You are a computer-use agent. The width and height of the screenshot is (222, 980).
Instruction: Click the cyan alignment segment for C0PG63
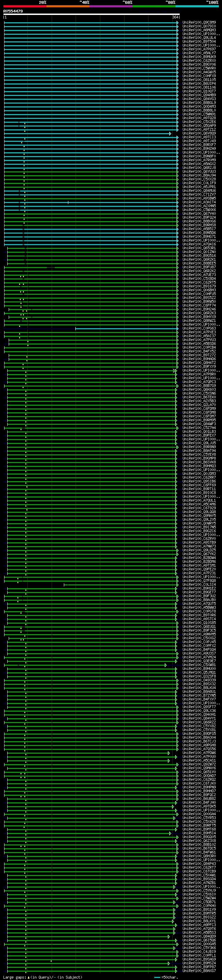tap(127, 328)
